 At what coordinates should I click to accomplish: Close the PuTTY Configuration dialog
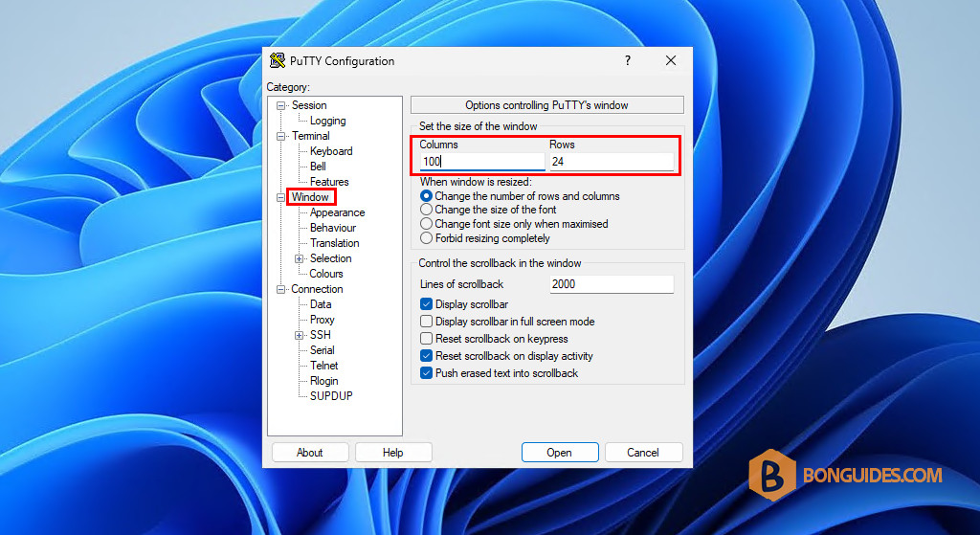[x=671, y=60]
